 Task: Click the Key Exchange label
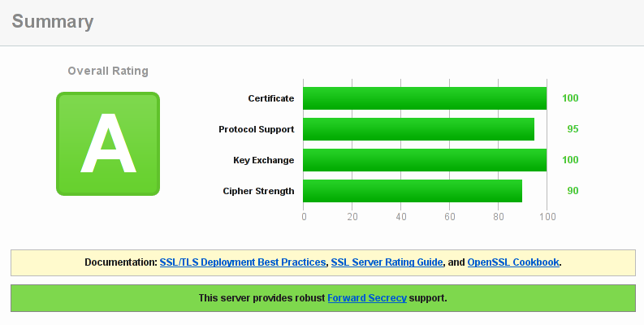[264, 160]
